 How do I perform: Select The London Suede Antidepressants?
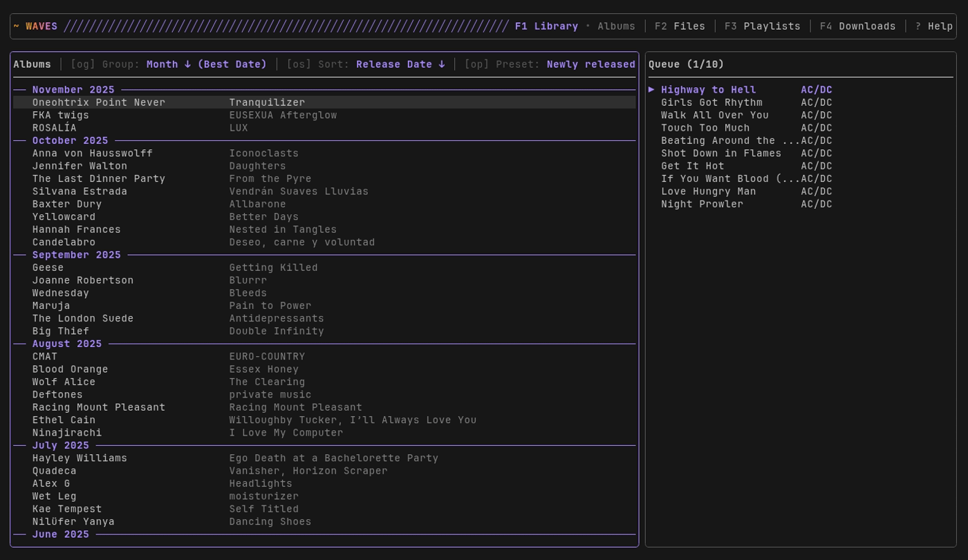pos(324,319)
